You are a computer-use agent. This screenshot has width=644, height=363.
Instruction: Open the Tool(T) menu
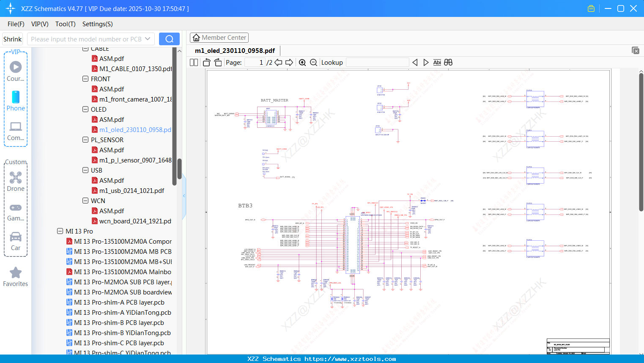(65, 24)
